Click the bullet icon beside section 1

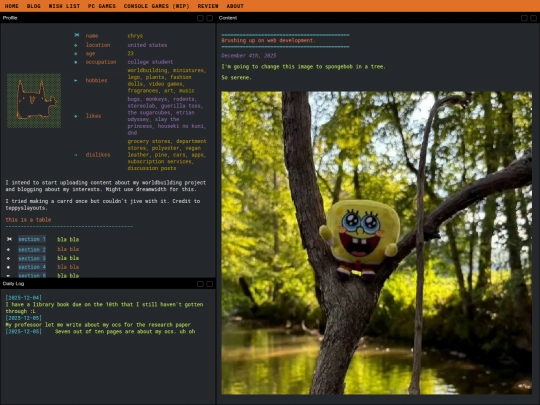[9, 239]
